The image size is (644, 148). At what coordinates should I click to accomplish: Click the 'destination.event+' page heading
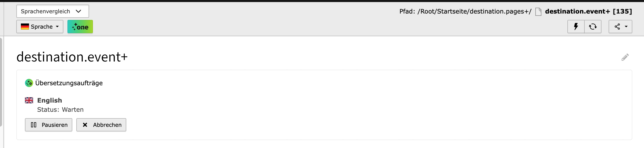(72, 57)
